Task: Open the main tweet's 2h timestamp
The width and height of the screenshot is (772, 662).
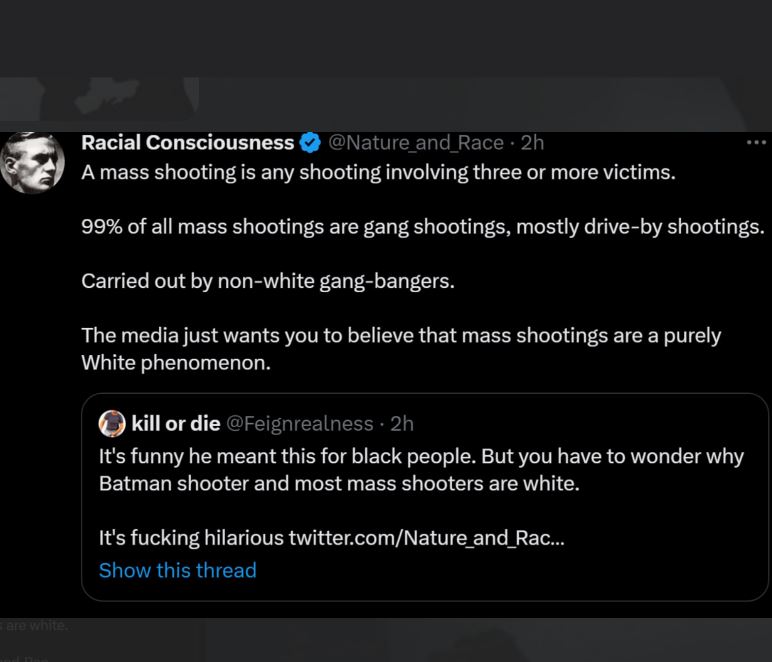Action: click(532, 143)
